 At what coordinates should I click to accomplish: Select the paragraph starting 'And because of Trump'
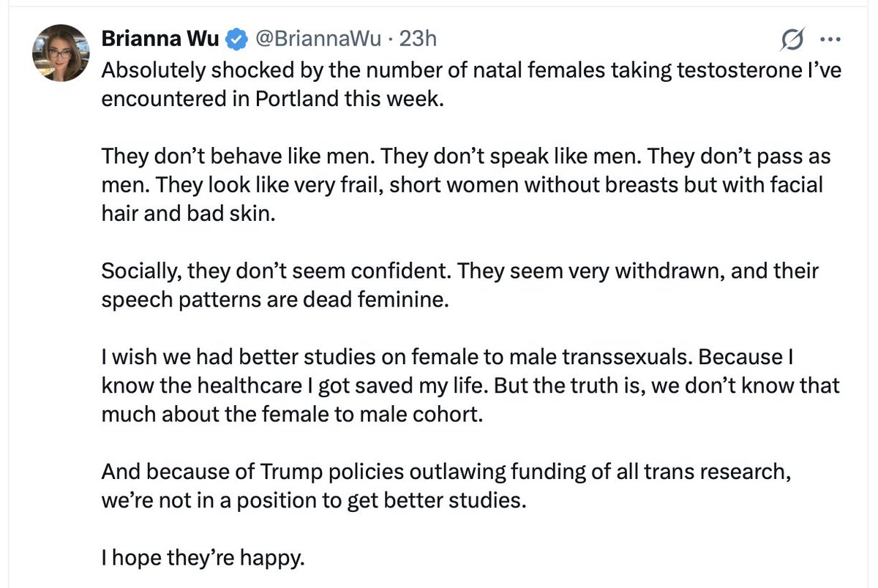pyautogui.click(x=447, y=487)
